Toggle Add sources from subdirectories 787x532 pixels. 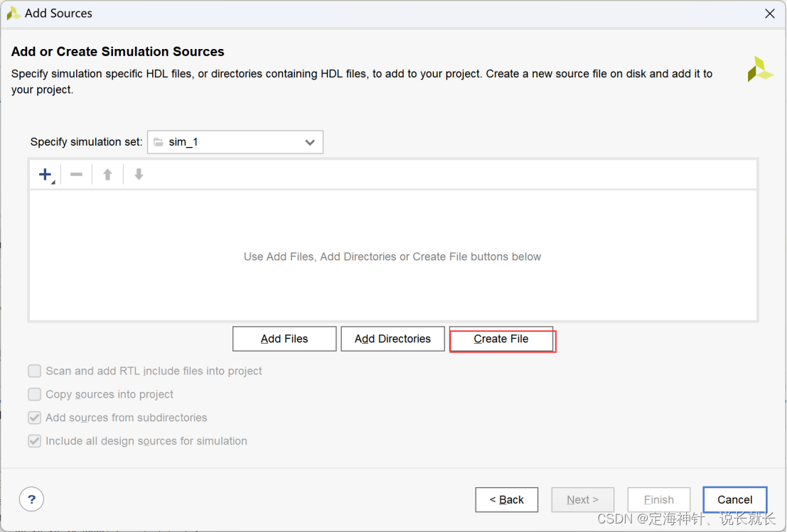[35, 418]
